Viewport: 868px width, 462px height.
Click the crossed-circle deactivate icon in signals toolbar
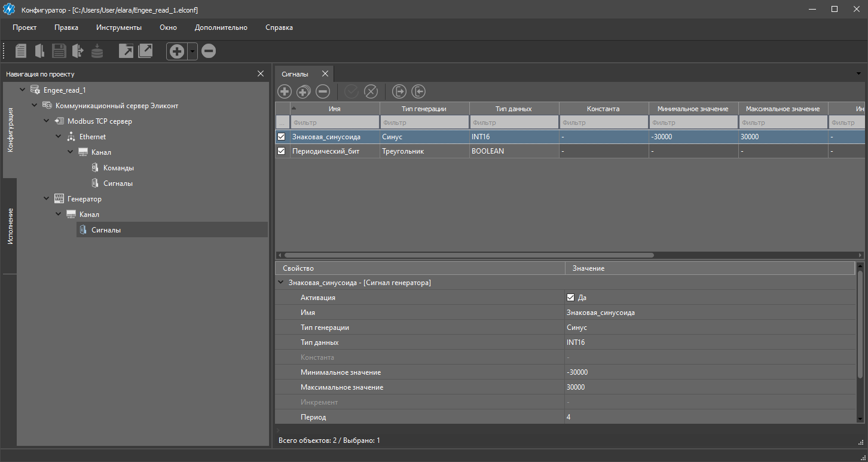pyautogui.click(x=371, y=91)
